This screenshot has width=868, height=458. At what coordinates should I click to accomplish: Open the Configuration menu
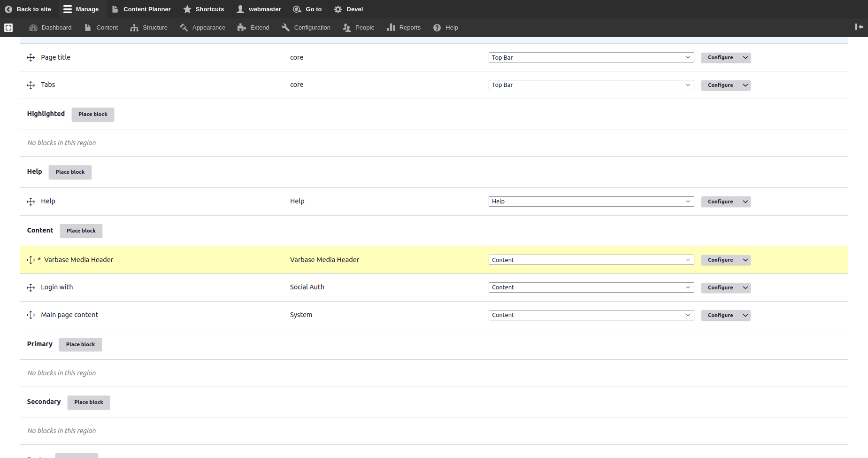(306, 28)
